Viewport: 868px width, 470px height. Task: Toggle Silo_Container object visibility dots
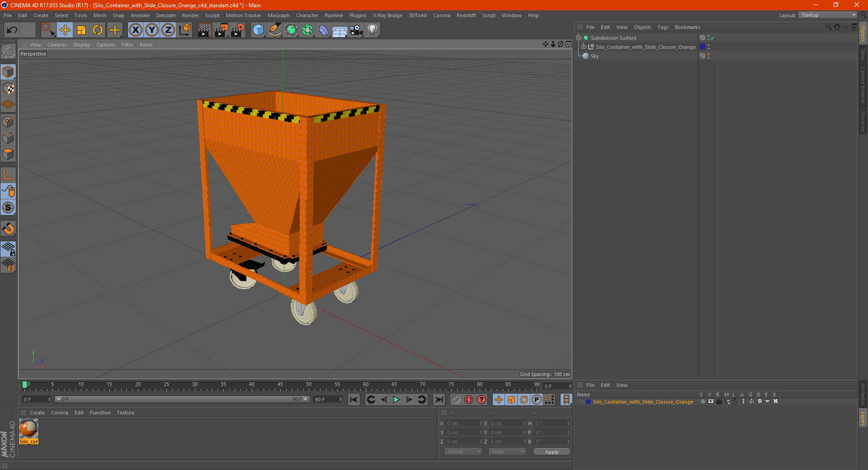(708, 47)
